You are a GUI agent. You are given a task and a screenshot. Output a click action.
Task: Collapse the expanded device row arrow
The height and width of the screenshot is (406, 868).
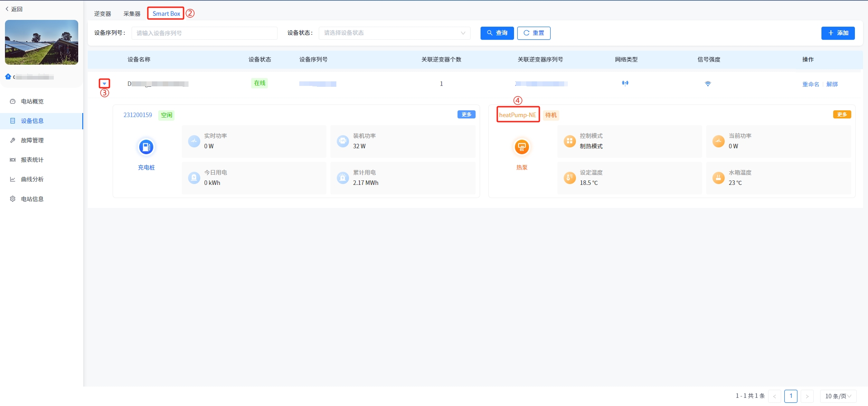(104, 84)
